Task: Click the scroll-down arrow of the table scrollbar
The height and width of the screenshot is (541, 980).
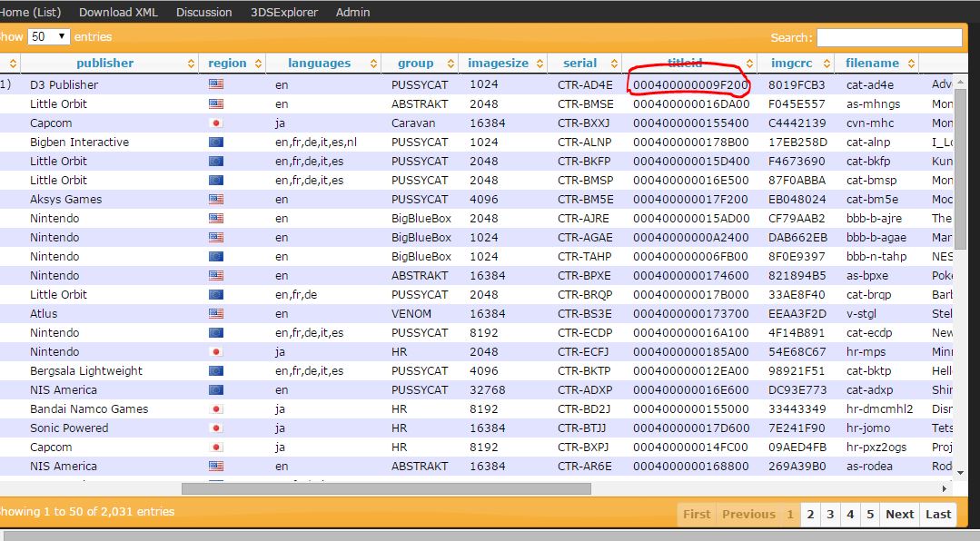Action: coord(960,473)
